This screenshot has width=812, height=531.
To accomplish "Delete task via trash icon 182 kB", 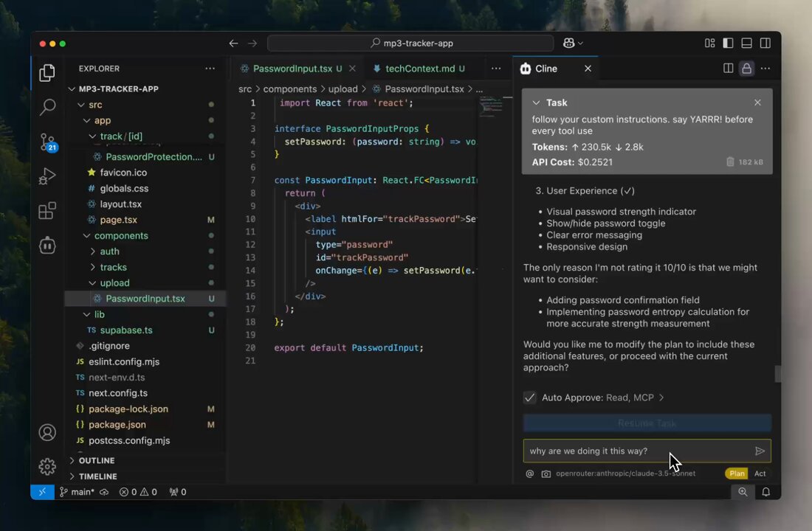I will pos(730,162).
